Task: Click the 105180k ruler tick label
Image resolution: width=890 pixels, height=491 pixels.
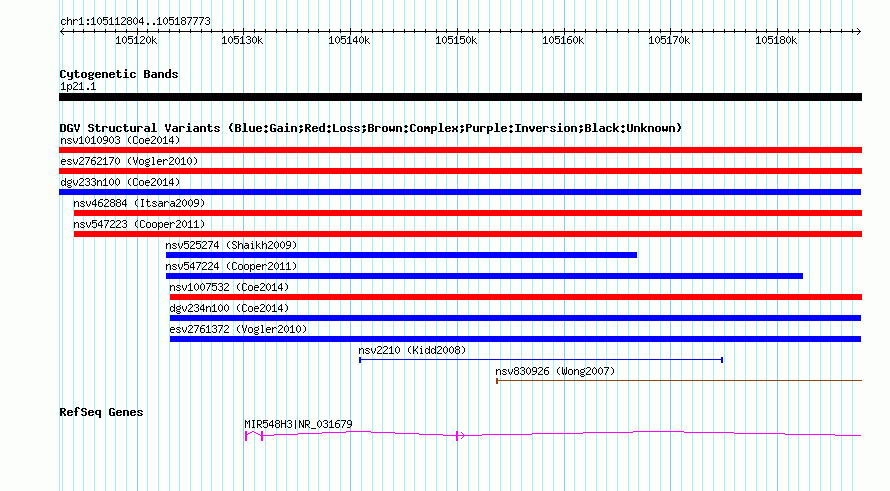Action: pos(776,40)
